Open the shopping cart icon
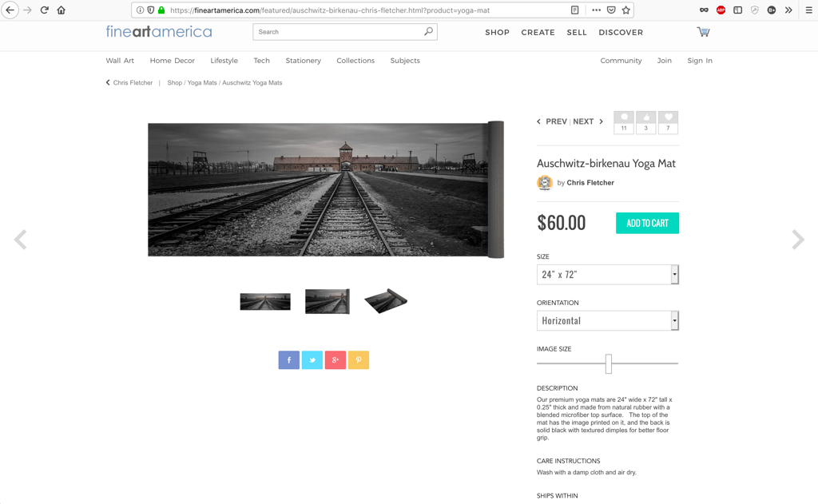Viewport: 818px width, 504px height. [x=703, y=32]
